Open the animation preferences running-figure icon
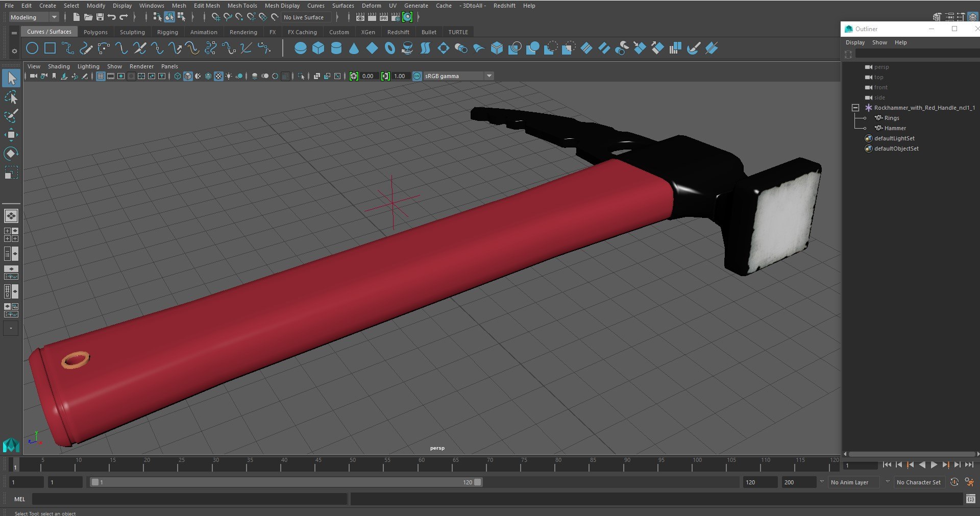This screenshot has width=980, height=516. pyautogui.click(x=969, y=482)
